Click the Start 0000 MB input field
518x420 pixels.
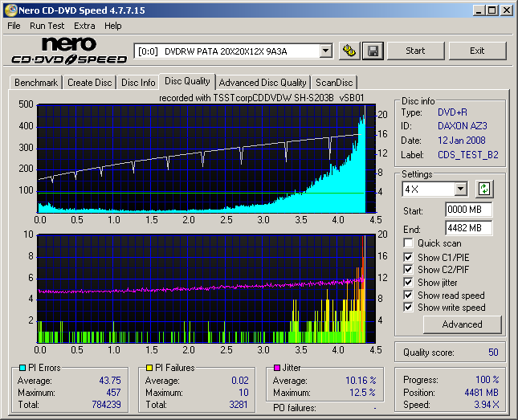pyautogui.click(x=468, y=210)
